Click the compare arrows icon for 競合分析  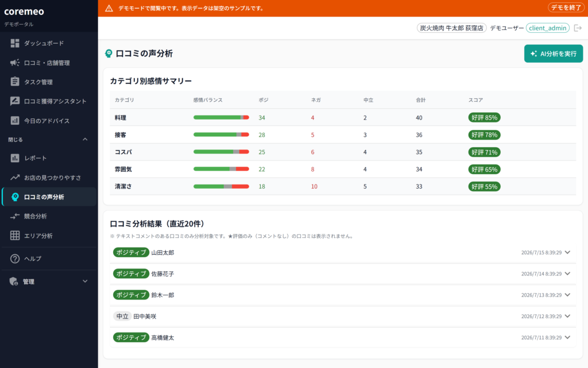14,216
